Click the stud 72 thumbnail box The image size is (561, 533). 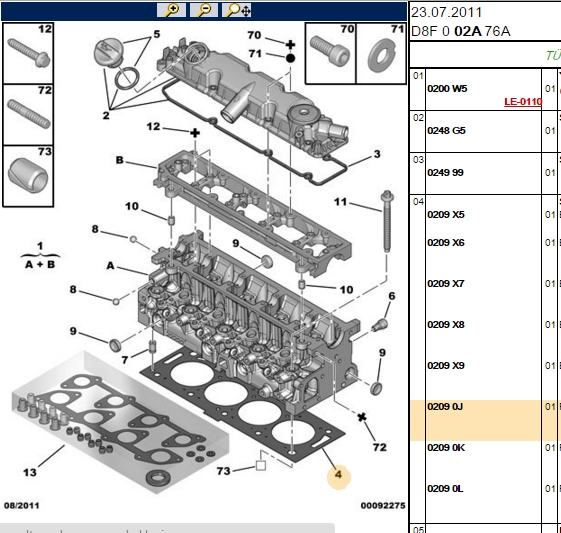click(28, 115)
